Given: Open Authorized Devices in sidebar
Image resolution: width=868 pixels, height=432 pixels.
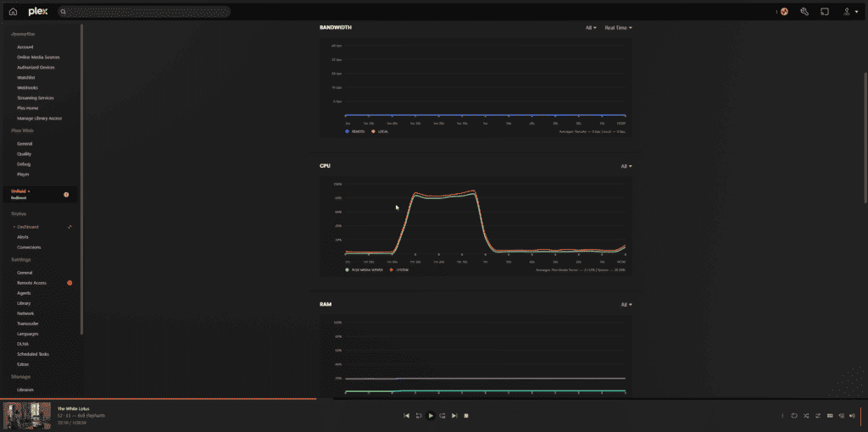Looking at the screenshot, I should pyautogui.click(x=36, y=67).
